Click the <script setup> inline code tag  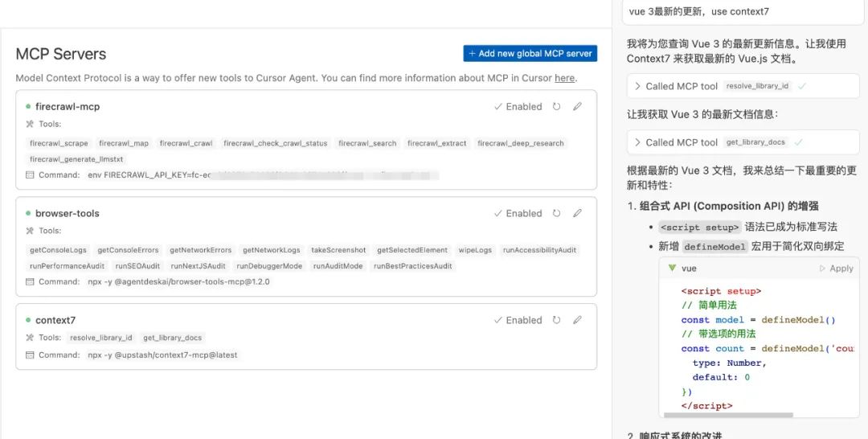pos(700,227)
